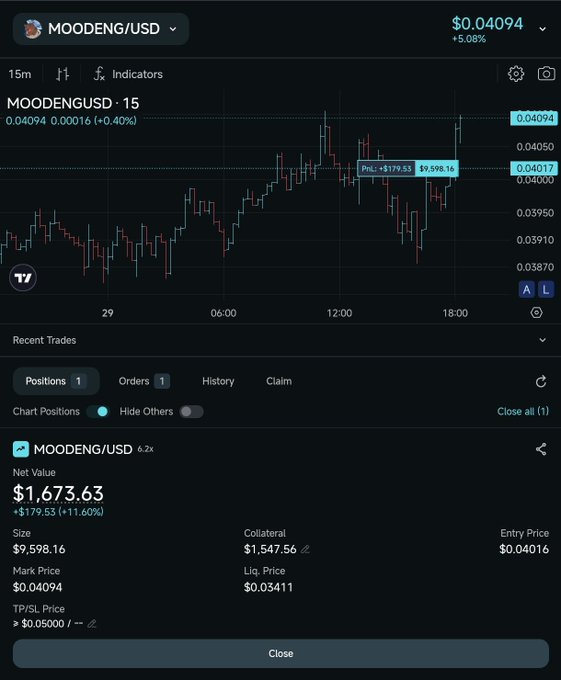Refresh positions with the reload icon
Viewport: 561px width, 680px height.
point(541,382)
